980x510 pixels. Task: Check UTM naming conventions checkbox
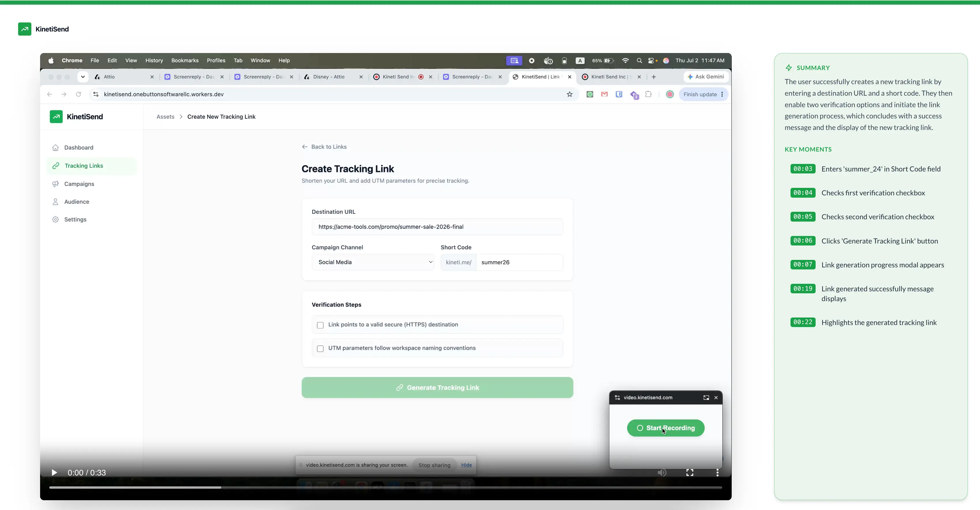(320, 348)
